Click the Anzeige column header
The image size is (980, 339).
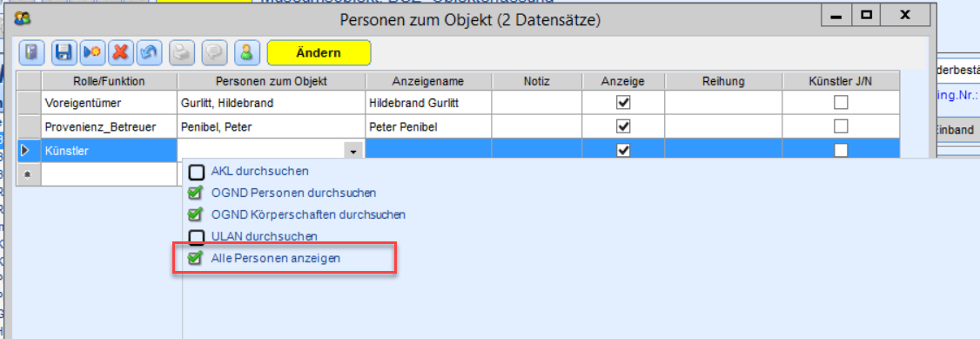(623, 81)
